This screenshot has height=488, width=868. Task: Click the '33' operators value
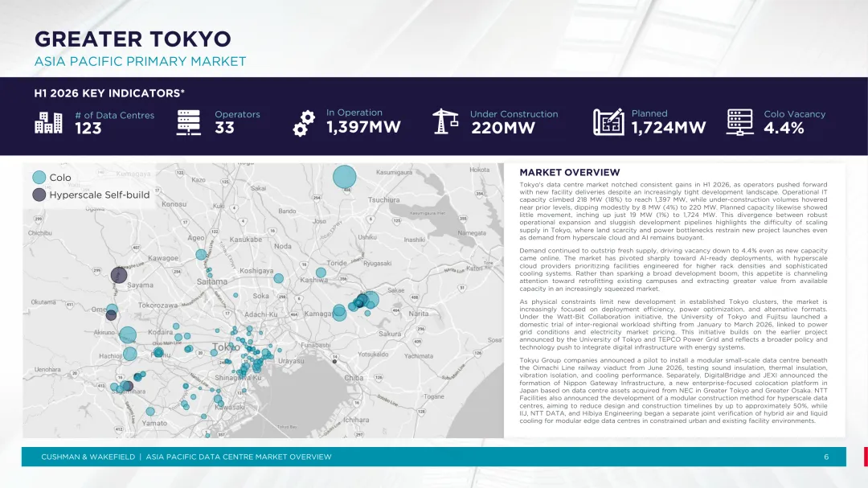[x=225, y=128]
